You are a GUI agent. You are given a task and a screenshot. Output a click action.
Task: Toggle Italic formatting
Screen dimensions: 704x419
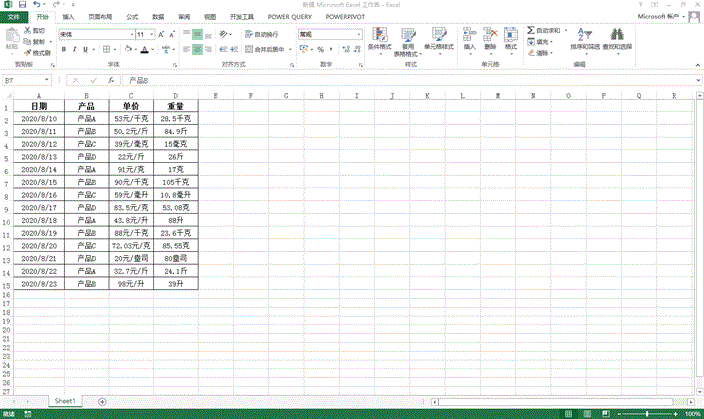click(x=75, y=48)
